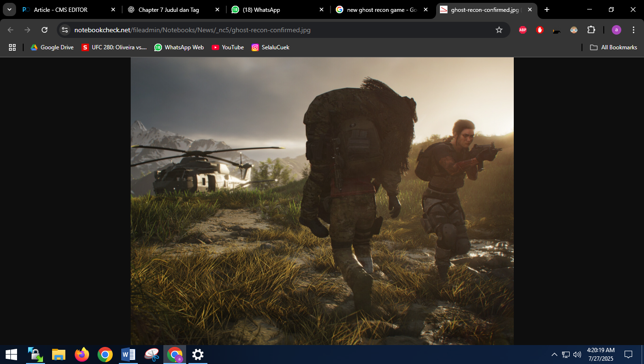Open Chrome three-dot menu
Screen dimensions: 644x364
[634, 30]
